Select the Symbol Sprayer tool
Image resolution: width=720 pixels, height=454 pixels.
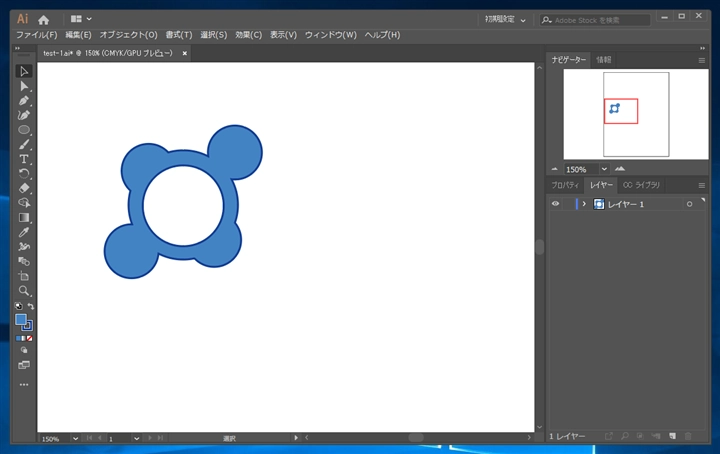(24, 247)
